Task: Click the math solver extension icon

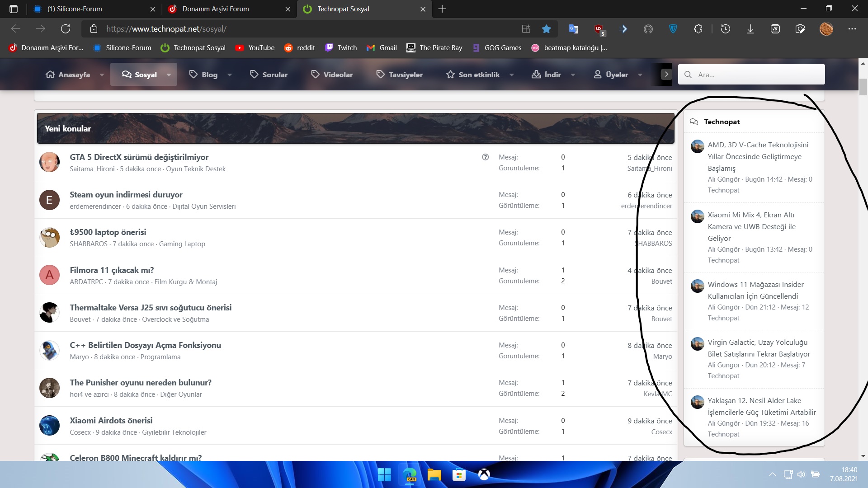Action: click(x=775, y=29)
